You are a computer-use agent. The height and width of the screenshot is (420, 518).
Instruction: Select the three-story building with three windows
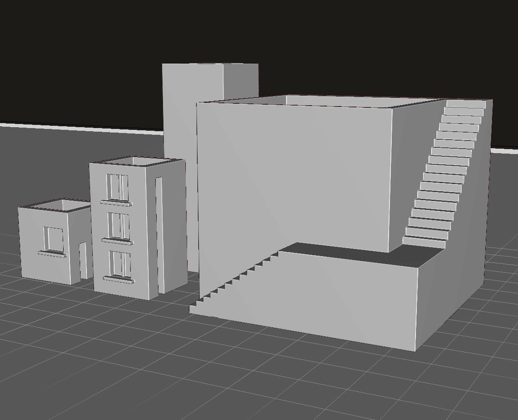coord(138,228)
